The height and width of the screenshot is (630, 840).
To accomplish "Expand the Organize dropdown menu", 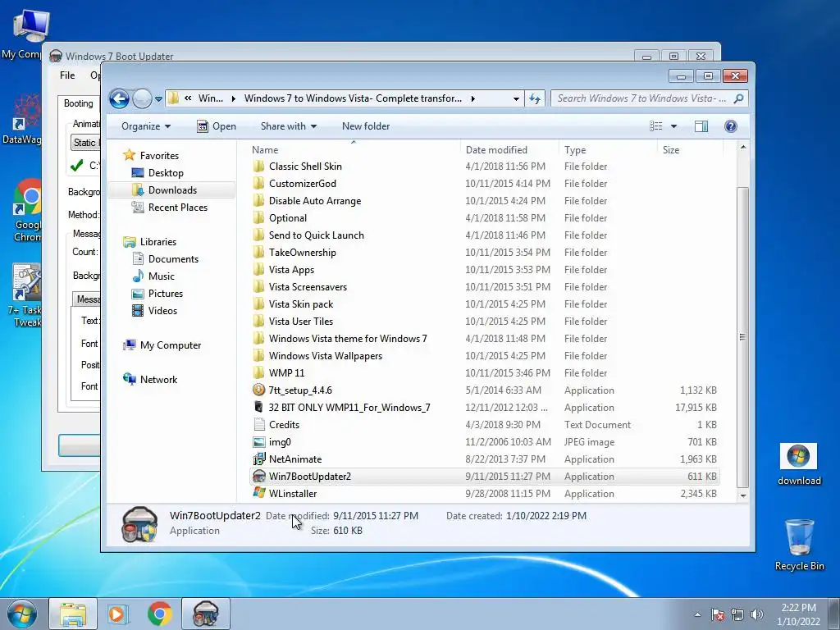I will click(146, 126).
